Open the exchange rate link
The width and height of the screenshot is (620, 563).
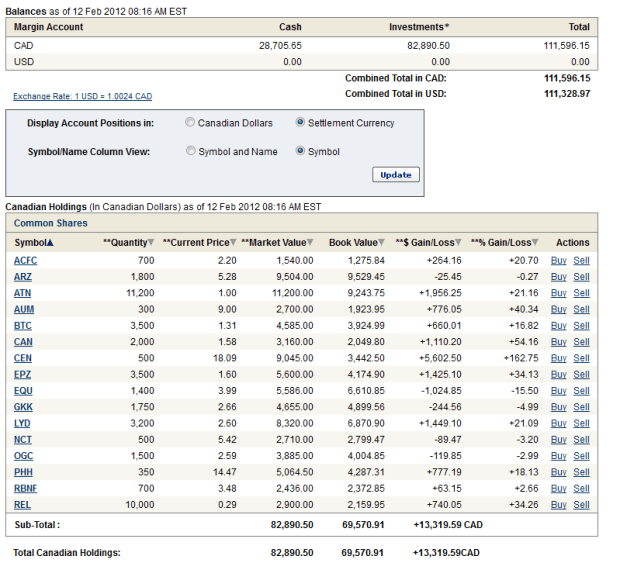pyautogui.click(x=82, y=96)
